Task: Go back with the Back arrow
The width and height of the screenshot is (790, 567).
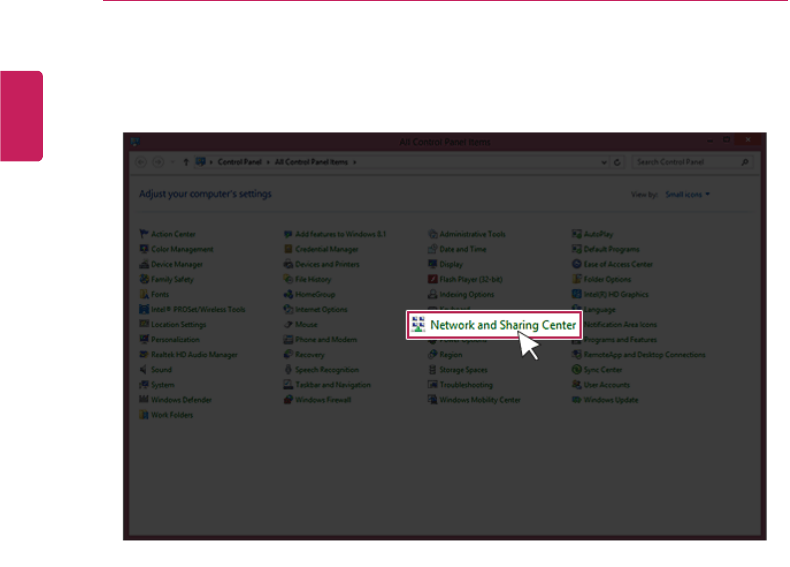Action: click(141, 162)
